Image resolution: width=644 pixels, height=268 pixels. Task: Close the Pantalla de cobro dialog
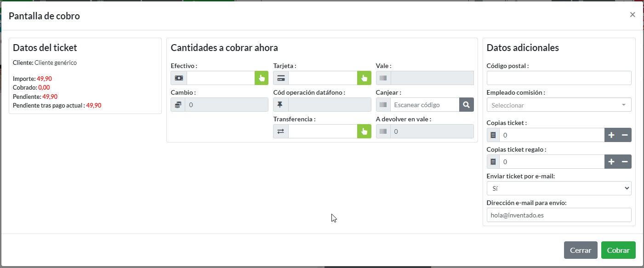633,15
